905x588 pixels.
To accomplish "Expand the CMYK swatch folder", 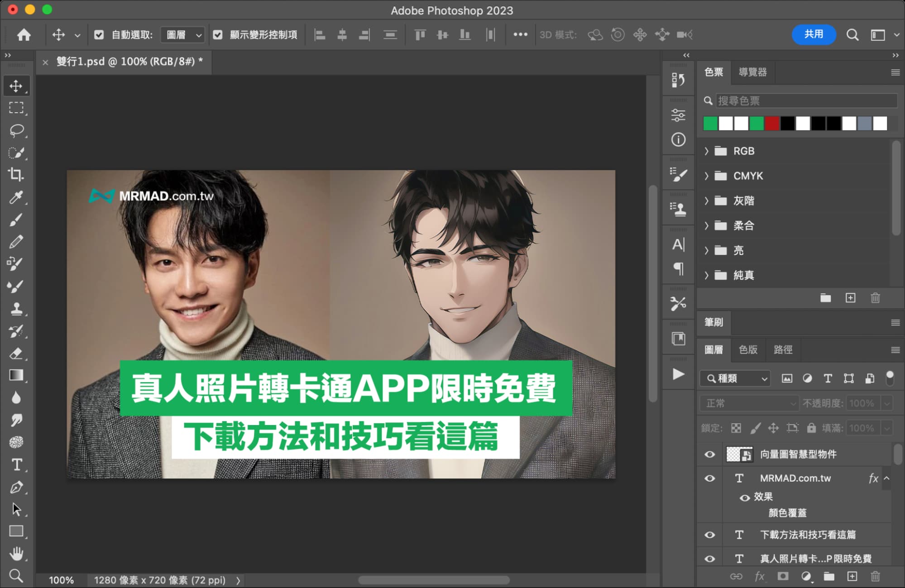I will (706, 176).
